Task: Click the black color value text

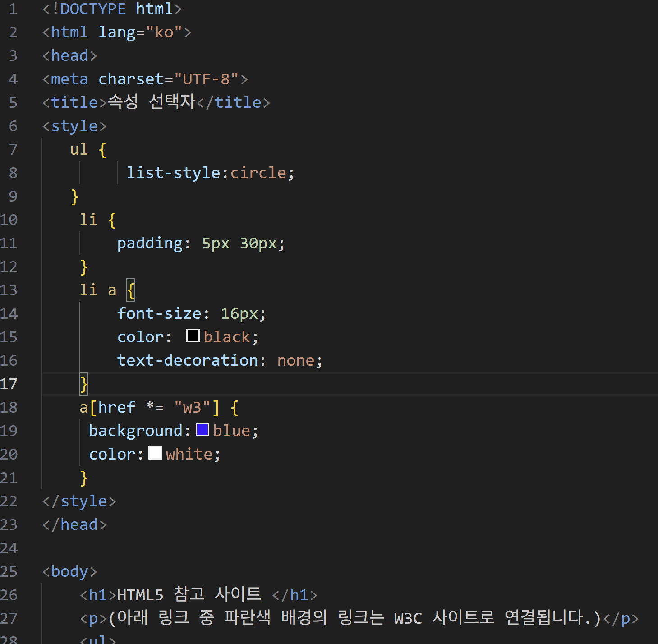Action: pos(227,337)
